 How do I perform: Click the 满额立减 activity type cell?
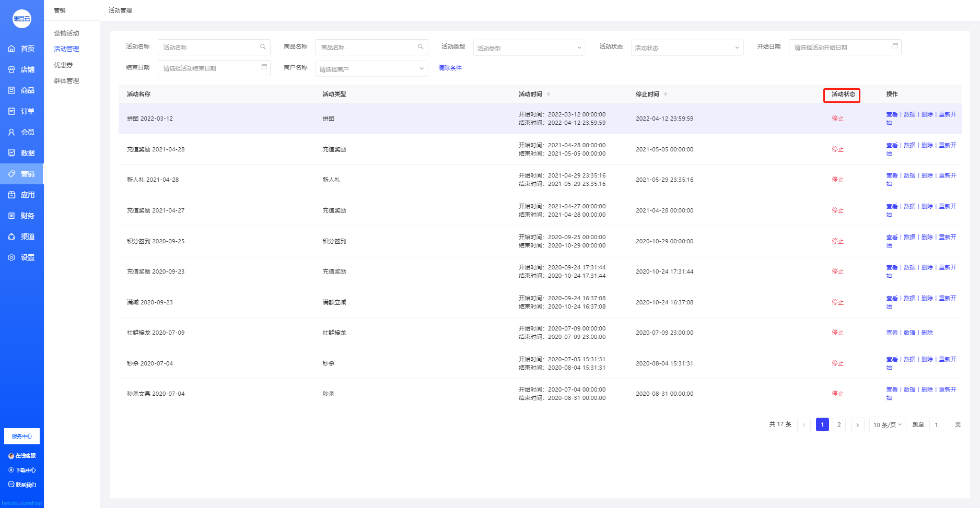pos(334,302)
